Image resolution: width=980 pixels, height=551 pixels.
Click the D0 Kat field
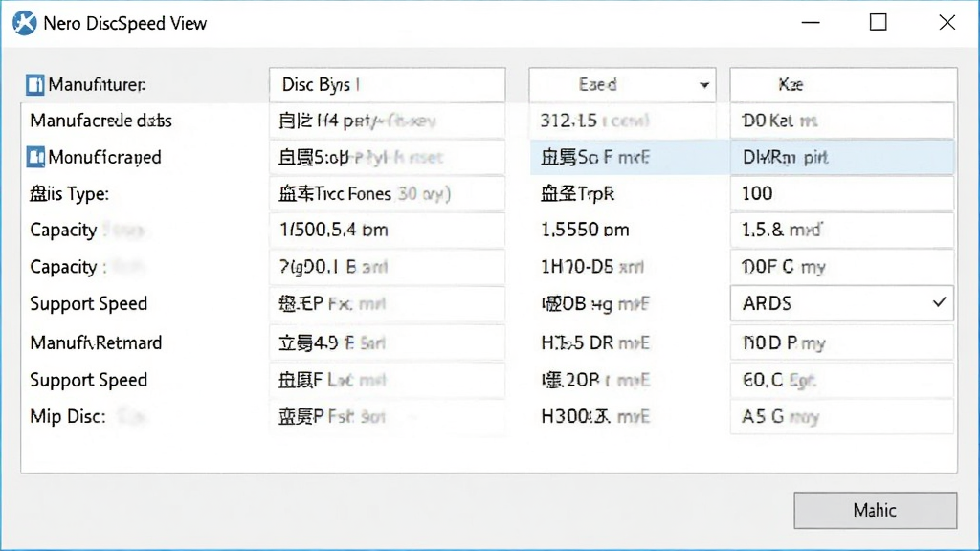coord(842,120)
